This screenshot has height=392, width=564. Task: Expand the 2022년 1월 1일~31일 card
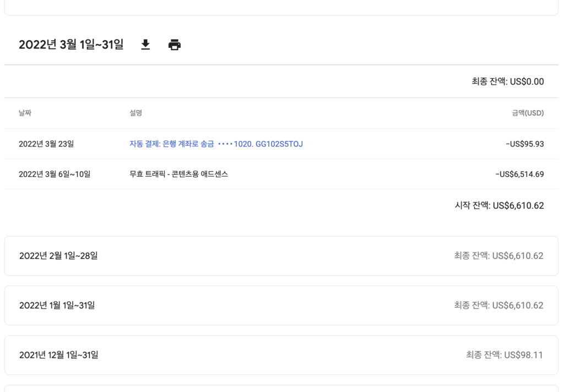57,305
